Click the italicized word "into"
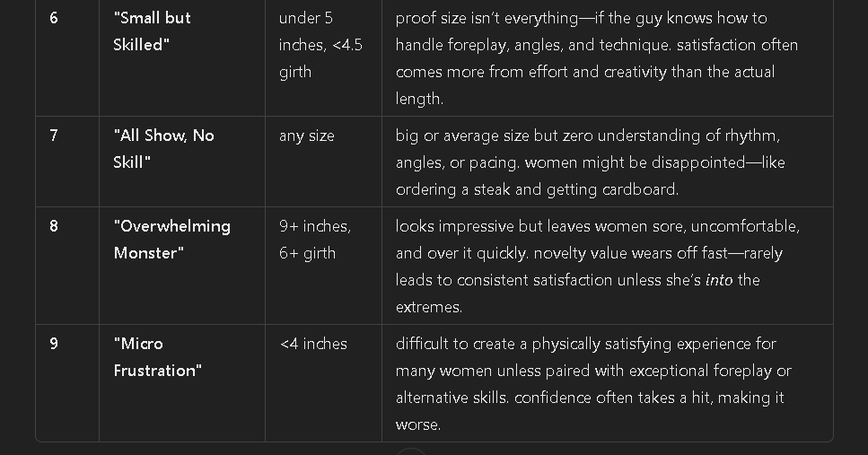Screen dimensions: 868x455 (719, 280)
